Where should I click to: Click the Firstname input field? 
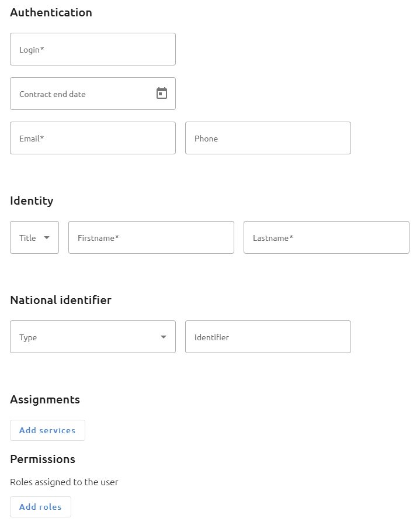coord(151,237)
